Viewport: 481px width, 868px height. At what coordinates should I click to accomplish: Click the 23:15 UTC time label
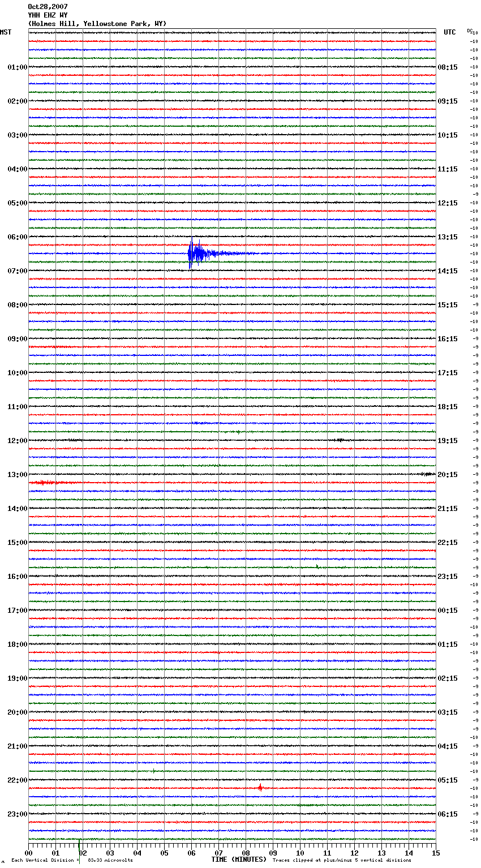coord(448,577)
